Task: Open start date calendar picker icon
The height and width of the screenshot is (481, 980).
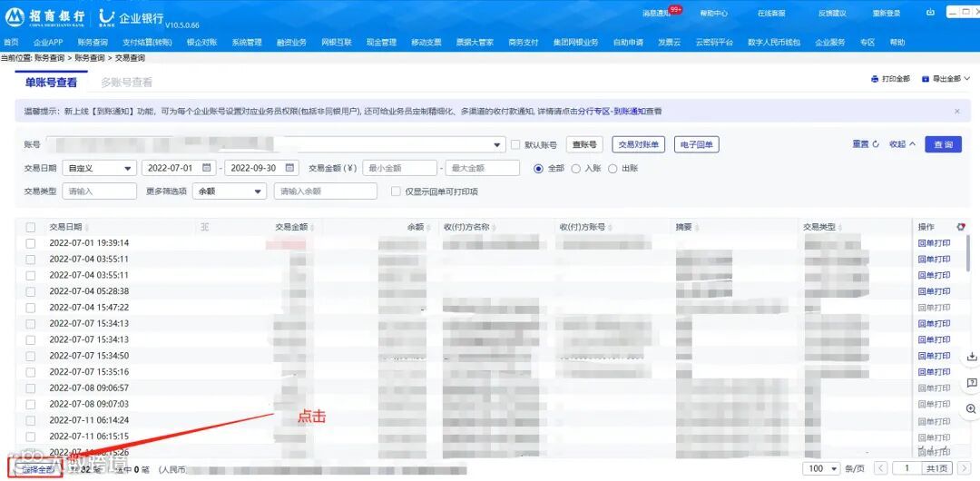Action: click(207, 168)
